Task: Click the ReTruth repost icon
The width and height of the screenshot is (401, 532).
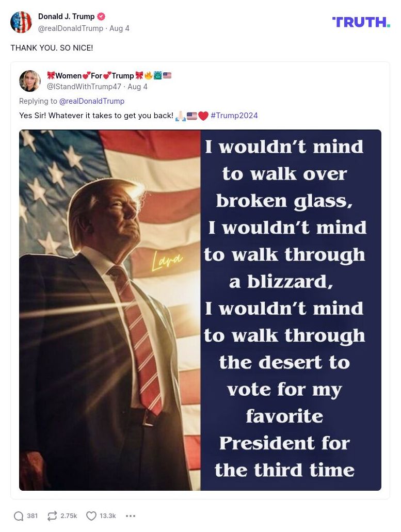Action: pos(52,515)
